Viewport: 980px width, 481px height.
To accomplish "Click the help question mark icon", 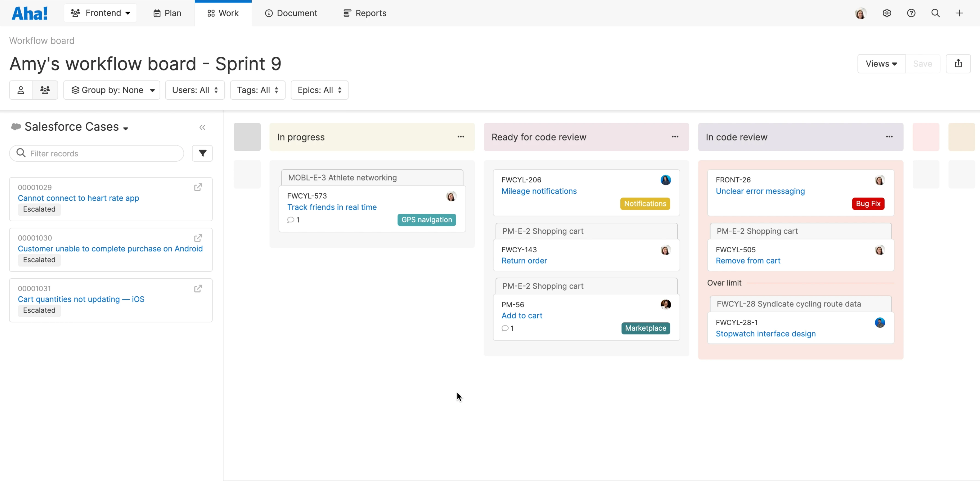I will tap(911, 13).
